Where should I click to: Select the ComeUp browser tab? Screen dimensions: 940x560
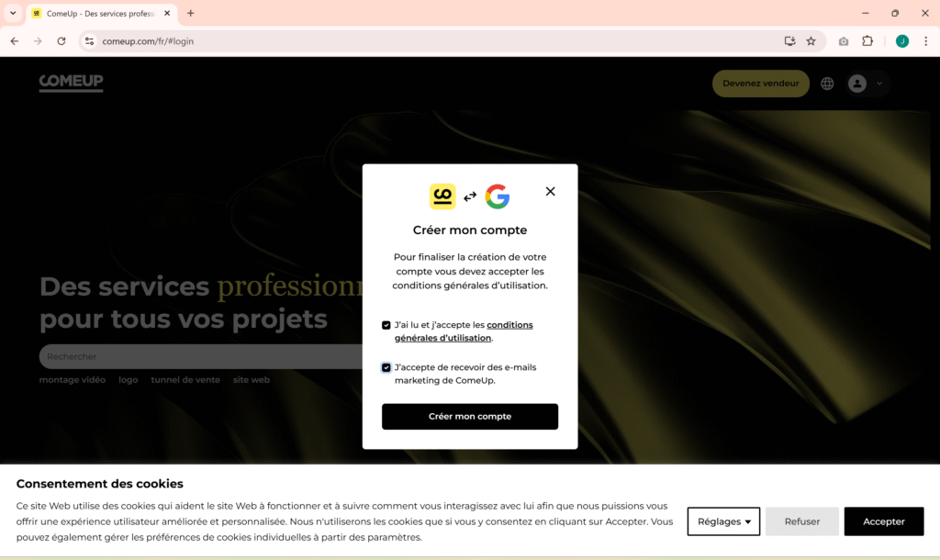coord(96,14)
